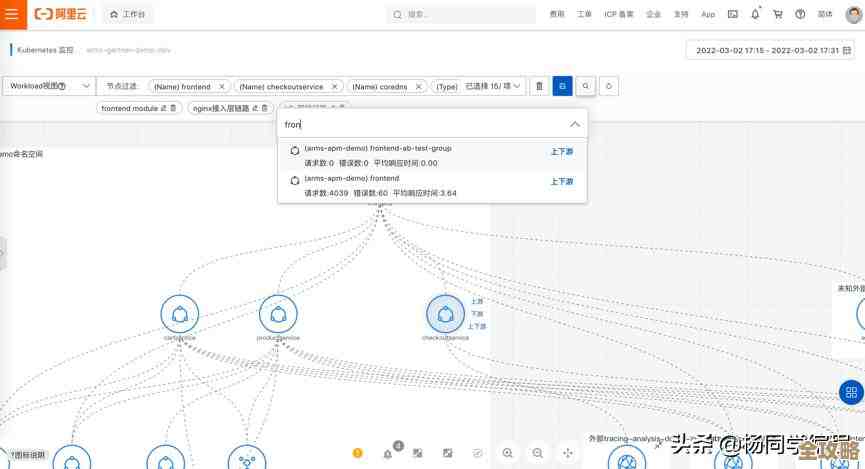Screen dimensions: 865x469
Task: Open the blue grid floating button
Action: tap(851, 392)
